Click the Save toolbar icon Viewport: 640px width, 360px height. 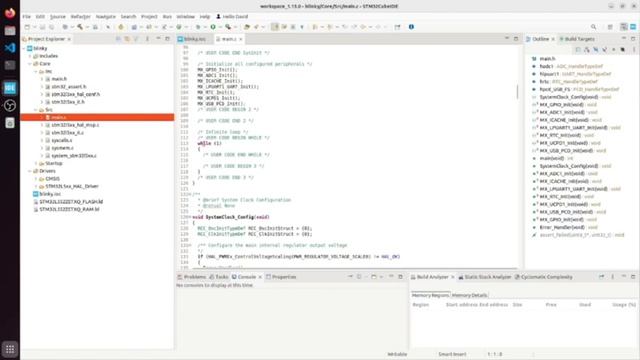coord(42,27)
